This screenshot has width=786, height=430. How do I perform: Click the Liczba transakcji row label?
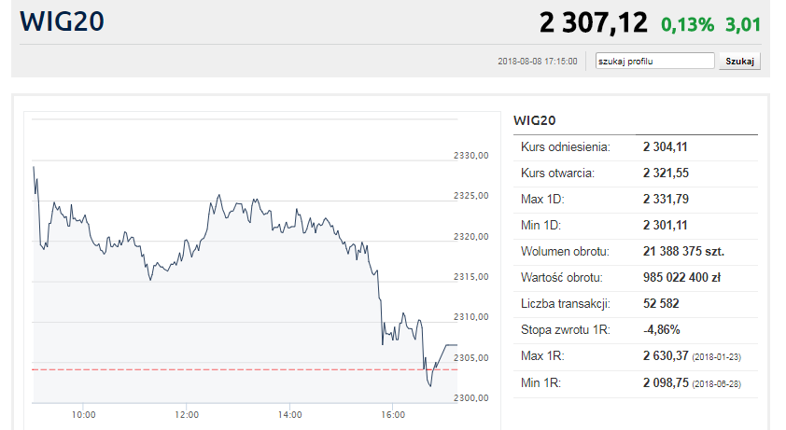point(566,303)
